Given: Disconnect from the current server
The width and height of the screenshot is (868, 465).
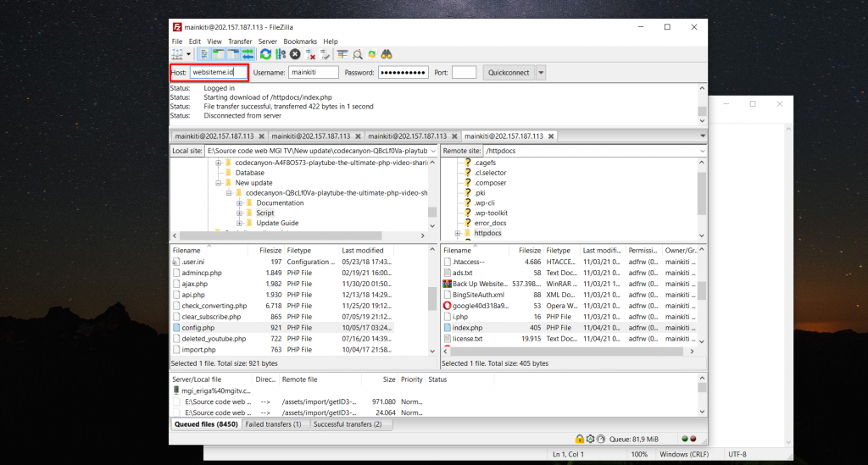Looking at the screenshot, I should coord(310,54).
